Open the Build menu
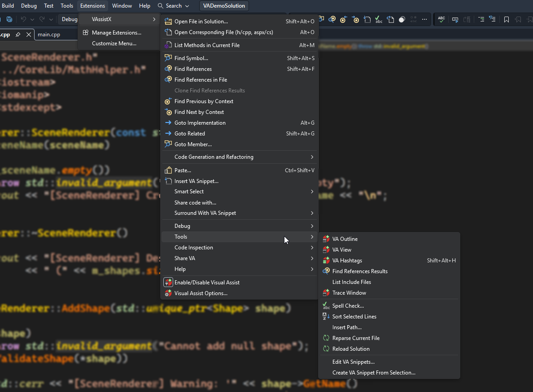Screen dimensions: 533x392 pyautogui.click(x=8, y=6)
